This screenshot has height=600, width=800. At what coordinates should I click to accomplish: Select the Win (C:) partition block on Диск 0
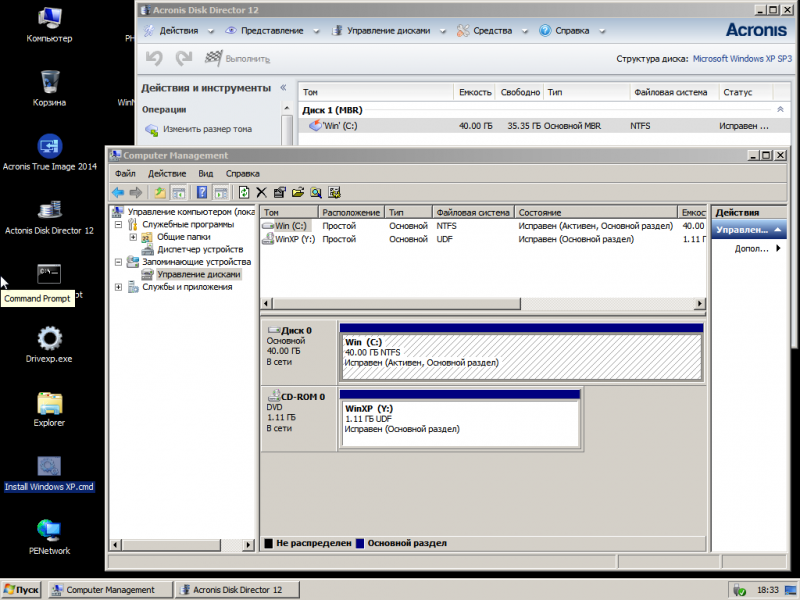(x=521, y=353)
